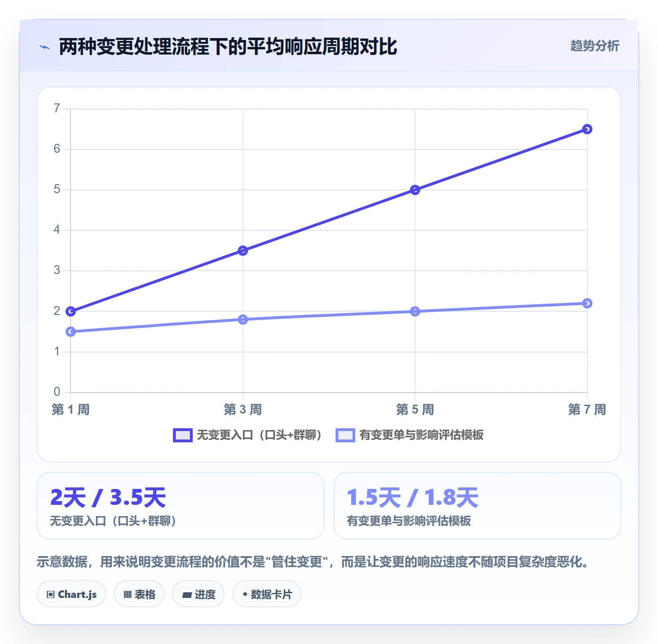This screenshot has width=658, height=644.
Task: Choose the 数据卡片 tag
Action: (267, 594)
